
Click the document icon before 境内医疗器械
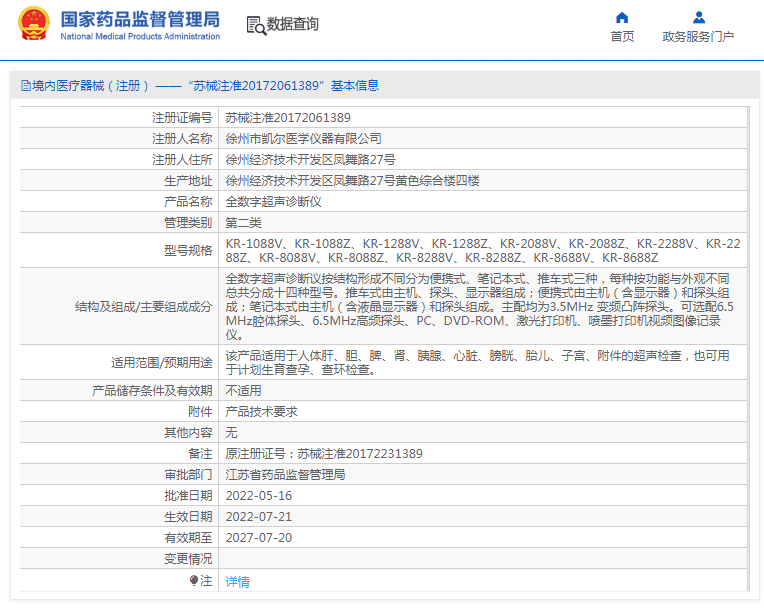pos(25,86)
